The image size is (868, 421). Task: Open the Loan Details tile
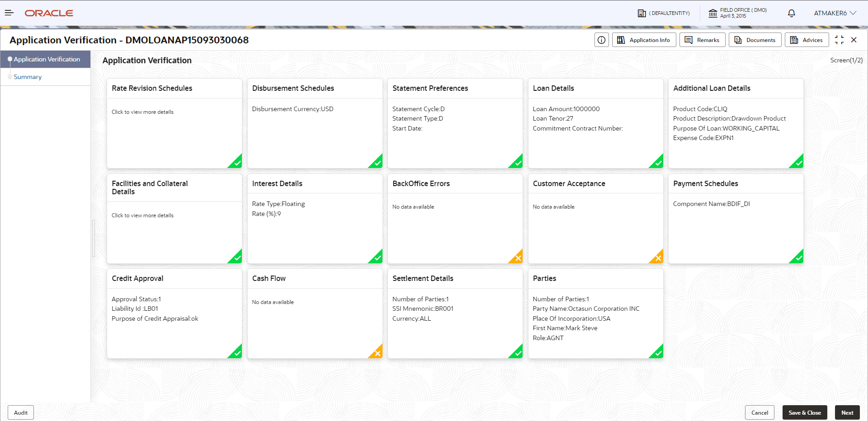[595, 123]
